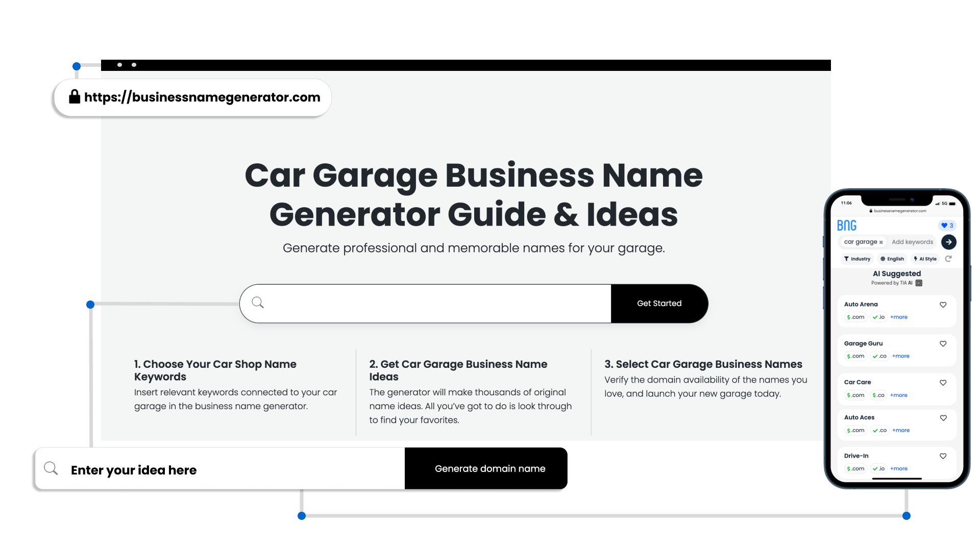Expand the $.com dropdown for Auto Arena
The height and width of the screenshot is (551, 980).
855,317
